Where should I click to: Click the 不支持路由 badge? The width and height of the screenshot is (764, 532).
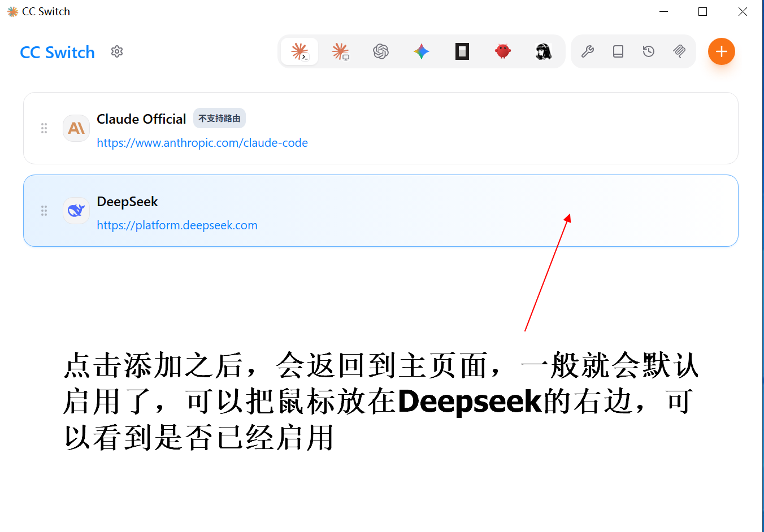pos(219,119)
